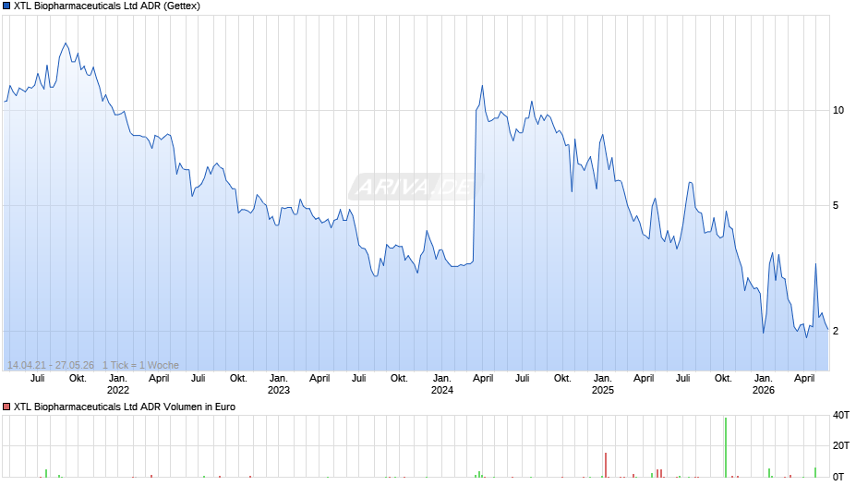Click the 'Jan. 2024' axis label
This screenshot has height=486, width=868.
[441, 384]
